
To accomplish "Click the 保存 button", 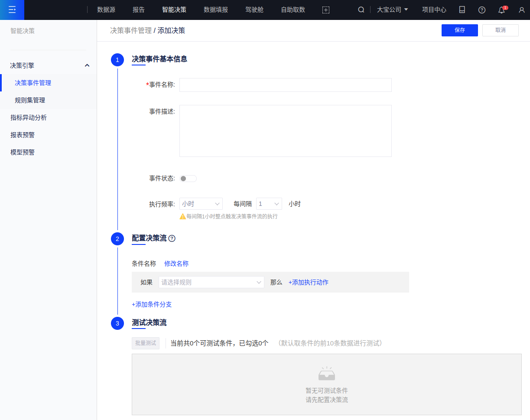I will click(x=459, y=30).
